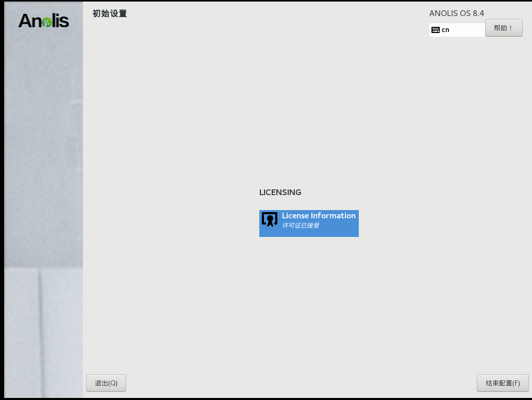Click right edge of highlighted License tile
Screen dimensions: 532x400
(x=356, y=223)
